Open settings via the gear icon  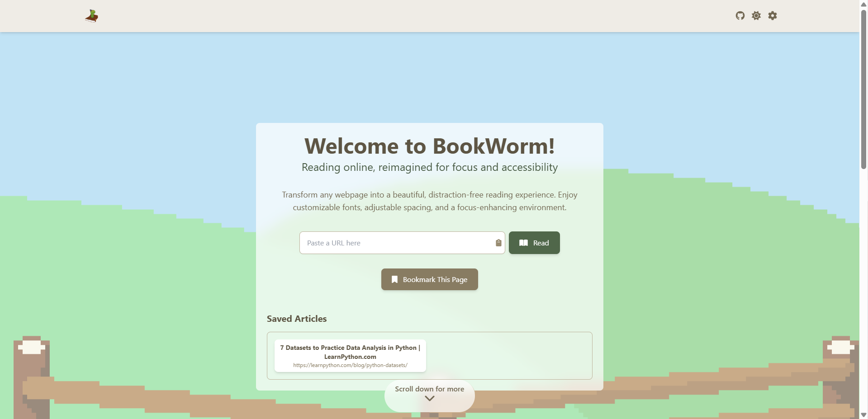[772, 15]
